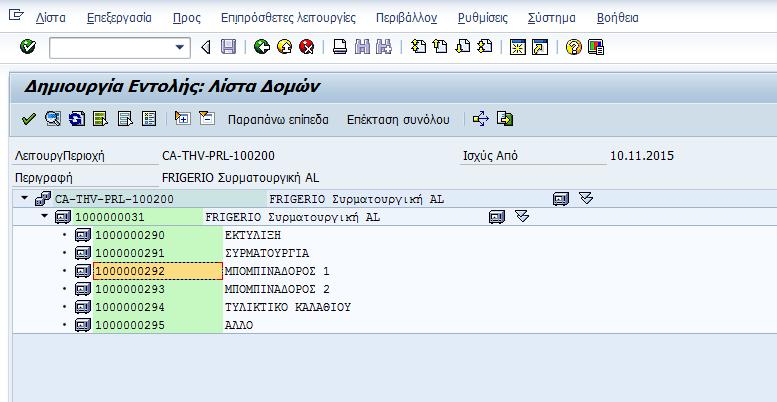Click the ΣΥΡΜΑΤΟΥΡΓΙΑ description text
Image resolution: width=777 pixels, height=402 pixels.
click(x=267, y=253)
